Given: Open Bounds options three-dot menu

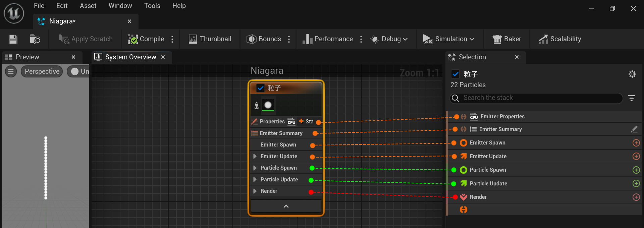Looking at the screenshot, I should [x=289, y=39].
